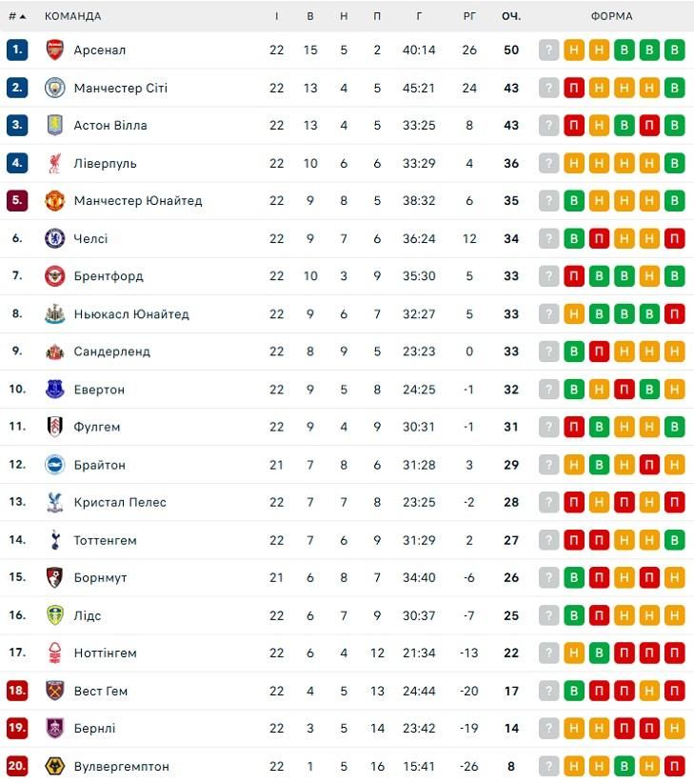694x784 pixels.
Task: Click Wolverhampton's rightmost red П form badge
Action: click(675, 766)
